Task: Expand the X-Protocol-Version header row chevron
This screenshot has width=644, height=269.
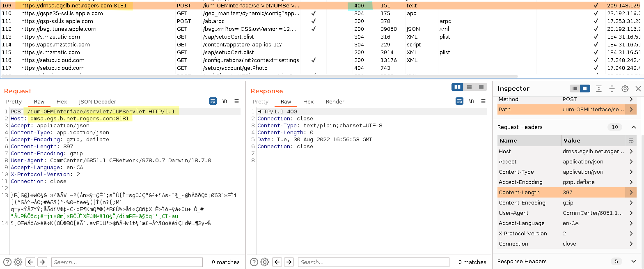Action: coord(631,233)
